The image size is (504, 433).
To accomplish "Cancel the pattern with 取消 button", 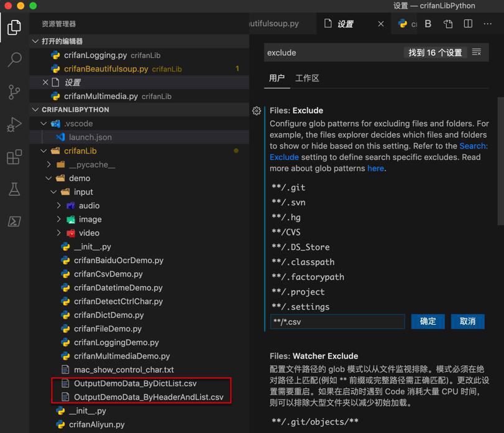I will 467,322.
